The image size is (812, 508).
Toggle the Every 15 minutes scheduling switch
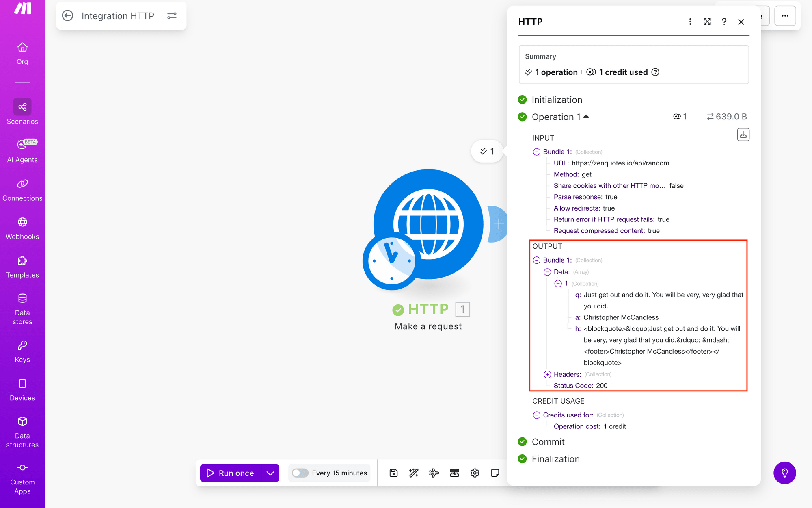tap(300, 473)
